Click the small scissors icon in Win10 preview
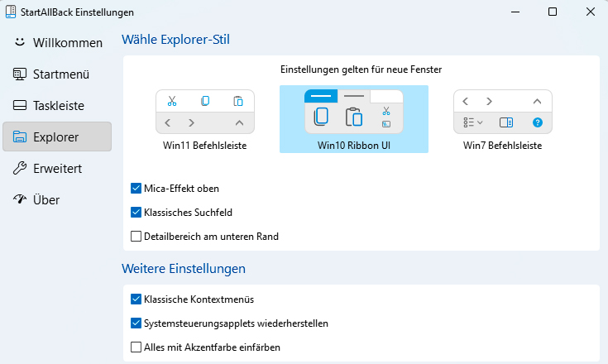This screenshot has height=364, width=608. click(x=386, y=111)
